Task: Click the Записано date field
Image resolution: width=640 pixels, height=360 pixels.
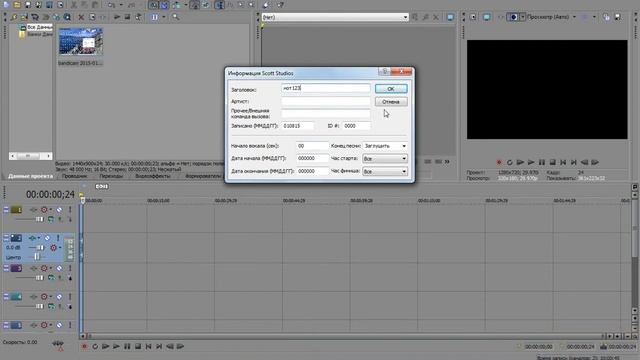Action: point(298,126)
